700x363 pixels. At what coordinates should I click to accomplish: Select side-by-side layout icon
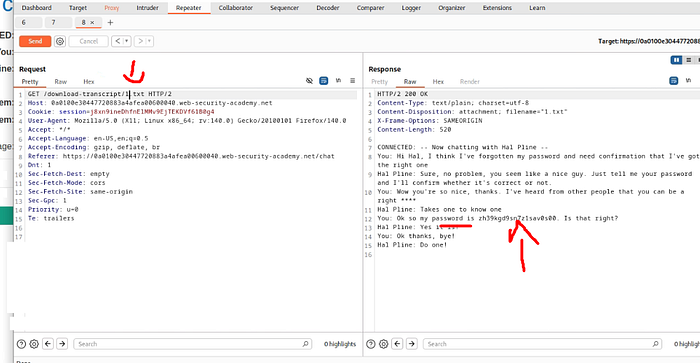[x=676, y=60]
